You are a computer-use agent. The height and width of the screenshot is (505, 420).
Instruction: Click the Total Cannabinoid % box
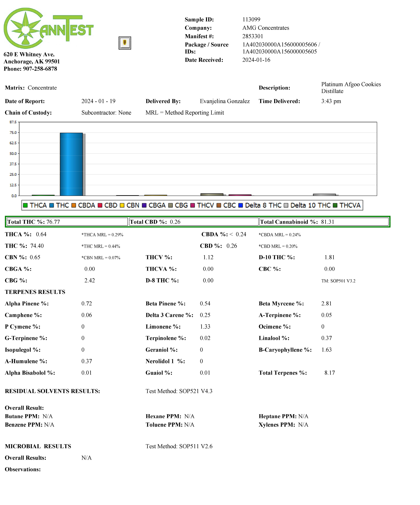(324, 222)
